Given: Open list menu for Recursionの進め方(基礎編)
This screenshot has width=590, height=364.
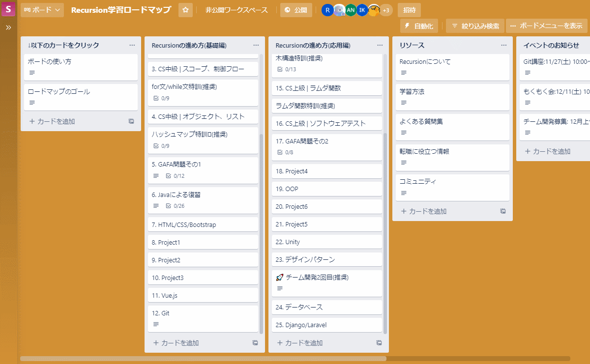Looking at the screenshot, I should pos(256,45).
